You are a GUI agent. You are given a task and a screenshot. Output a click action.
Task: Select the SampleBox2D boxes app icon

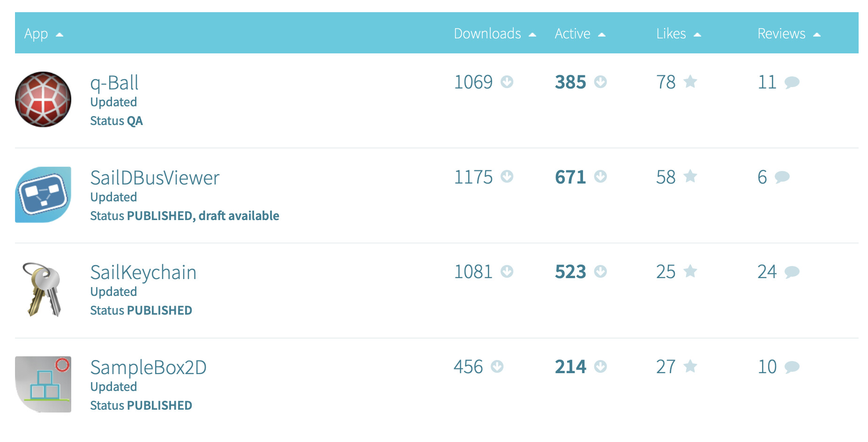(43, 384)
